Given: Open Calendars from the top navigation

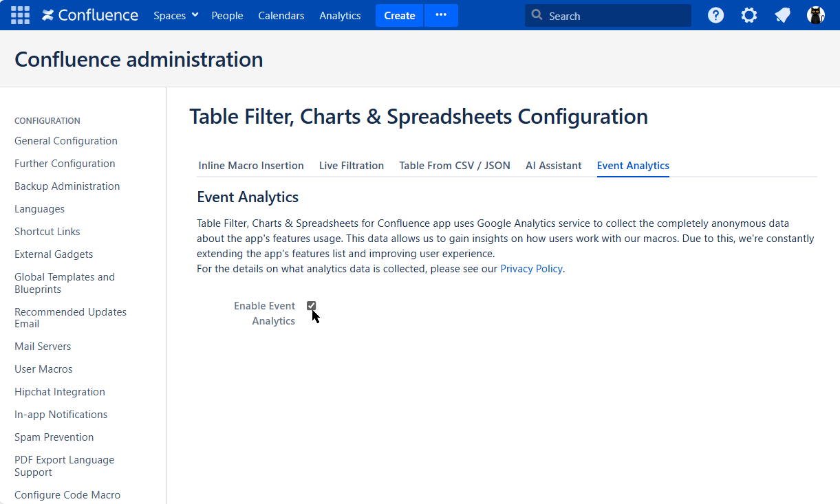Looking at the screenshot, I should 281,15.
